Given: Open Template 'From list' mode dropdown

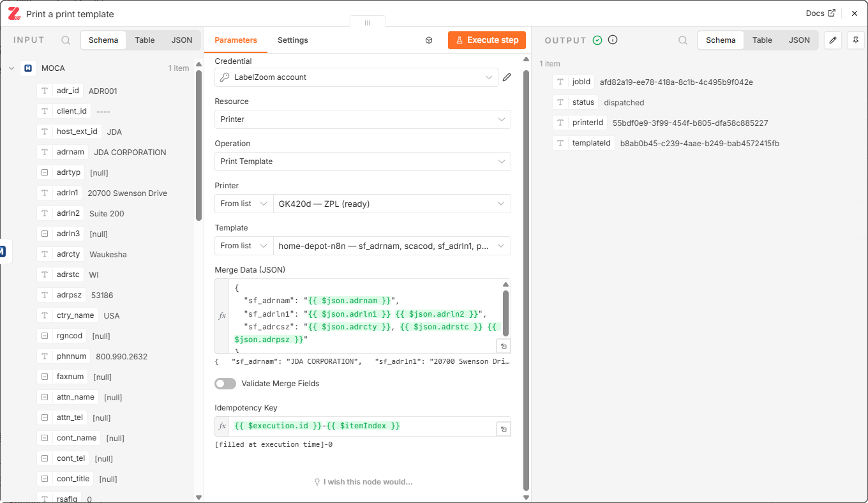Looking at the screenshot, I should pos(244,246).
